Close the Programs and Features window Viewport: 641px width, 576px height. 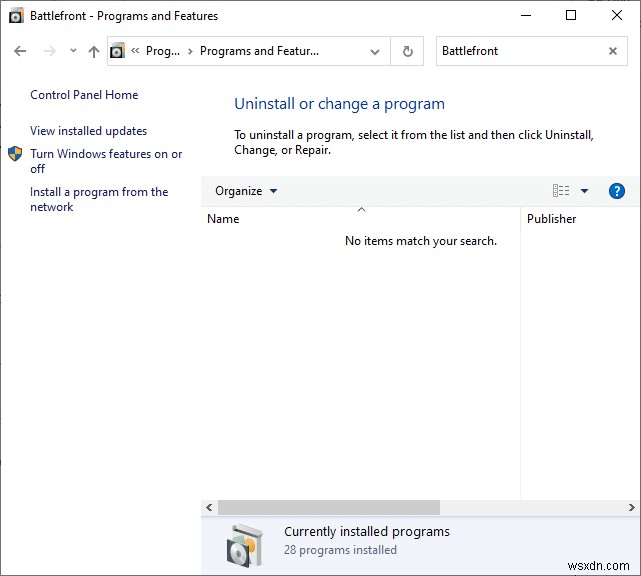[x=616, y=16]
